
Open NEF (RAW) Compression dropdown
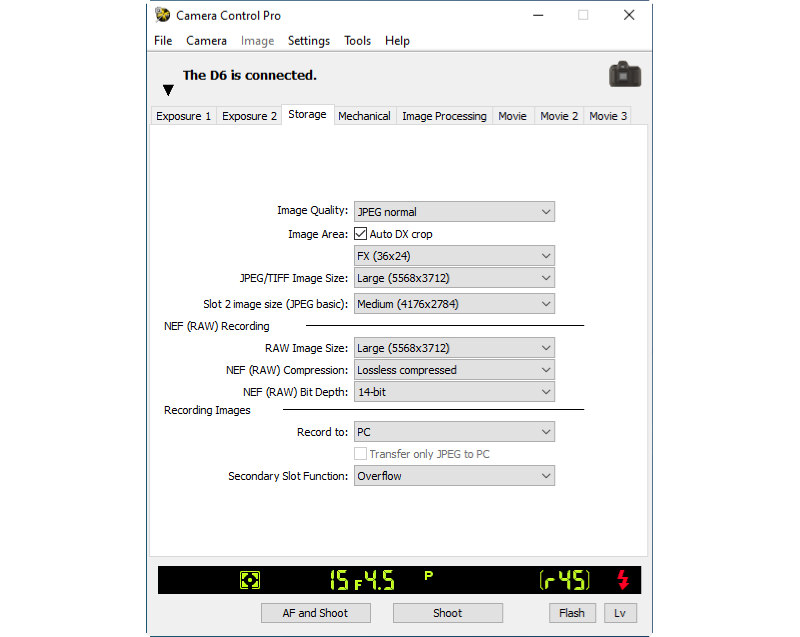(454, 370)
